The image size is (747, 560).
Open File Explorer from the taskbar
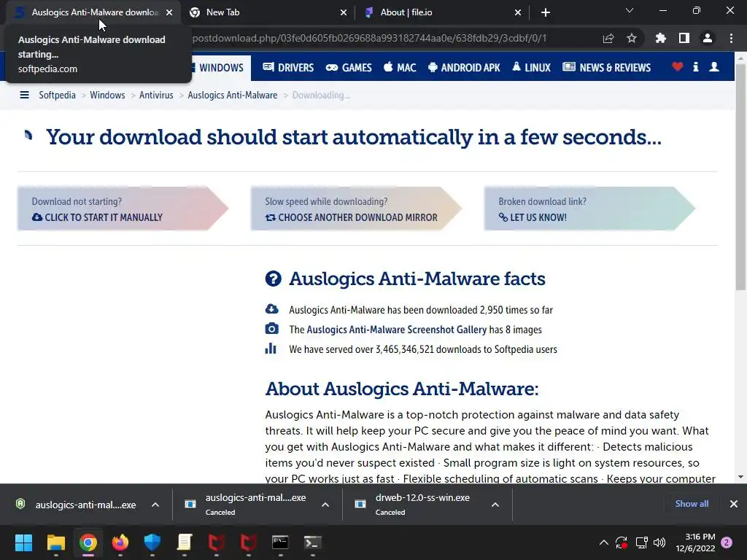55,542
